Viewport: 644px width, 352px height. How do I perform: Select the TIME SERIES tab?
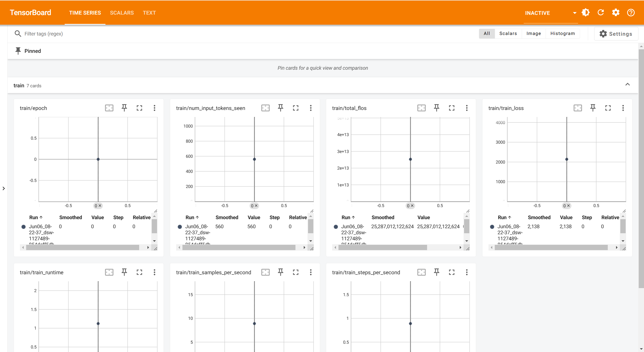coord(85,13)
